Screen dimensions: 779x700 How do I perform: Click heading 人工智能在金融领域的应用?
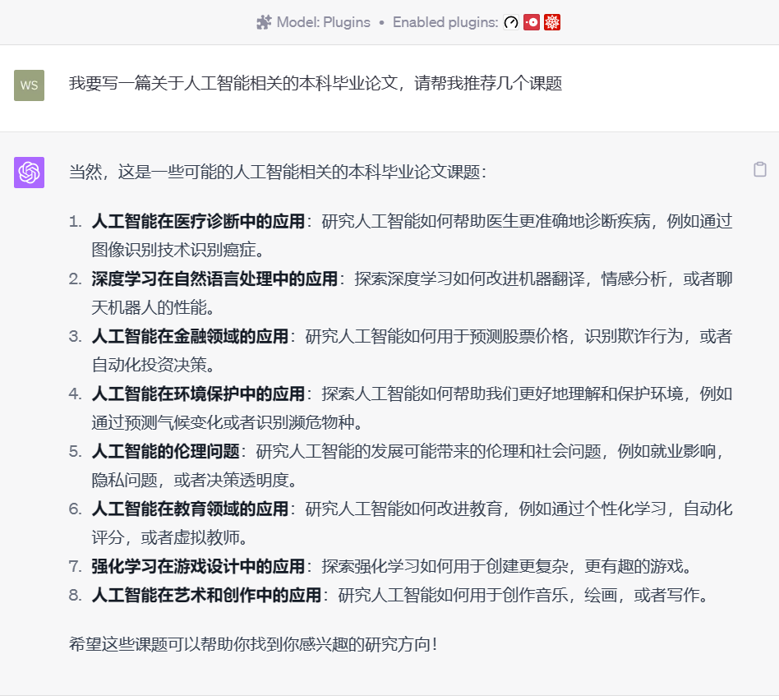coord(190,336)
